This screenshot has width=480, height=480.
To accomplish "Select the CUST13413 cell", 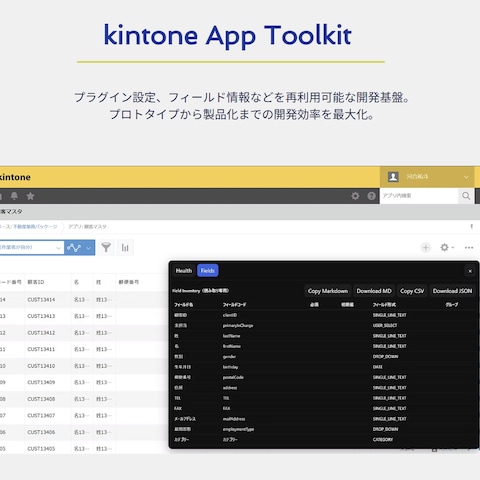I will pyautogui.click(x=41, y=316).
